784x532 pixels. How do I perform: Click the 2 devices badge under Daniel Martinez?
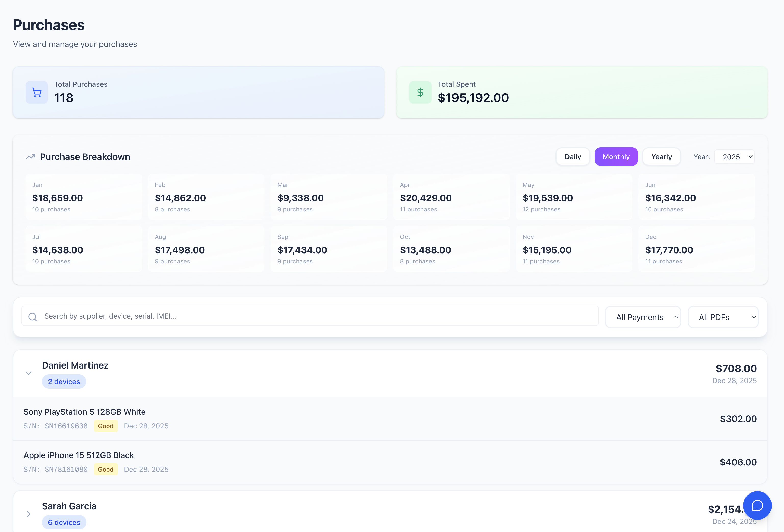tap(64, 382)
